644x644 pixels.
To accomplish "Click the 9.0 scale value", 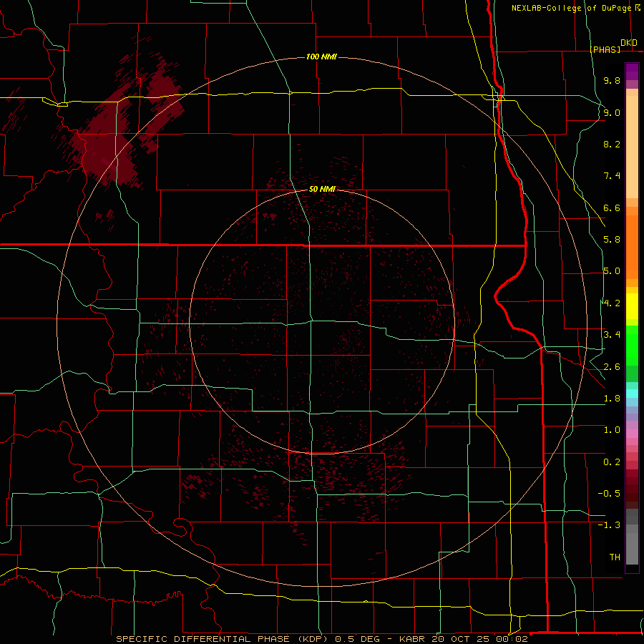I will tap(612, 112).
